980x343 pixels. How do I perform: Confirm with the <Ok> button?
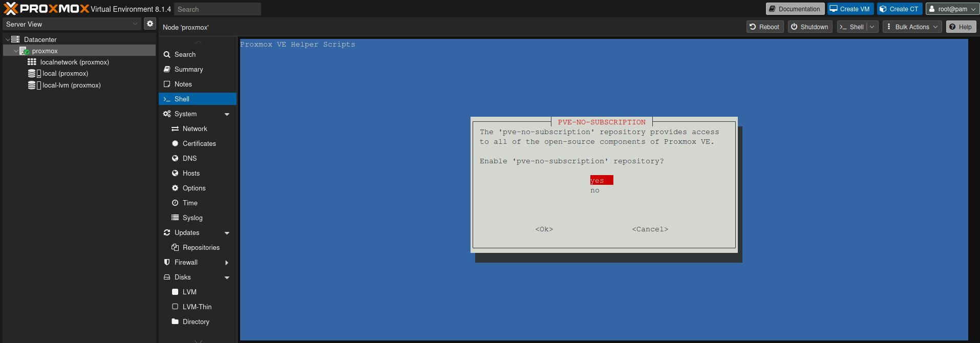[x=544, y=229]
